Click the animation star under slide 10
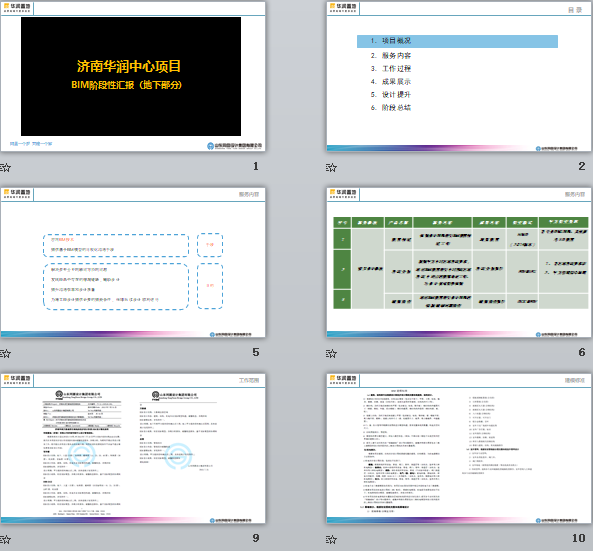This screenshot has height=551, width=593. point(331,539)
